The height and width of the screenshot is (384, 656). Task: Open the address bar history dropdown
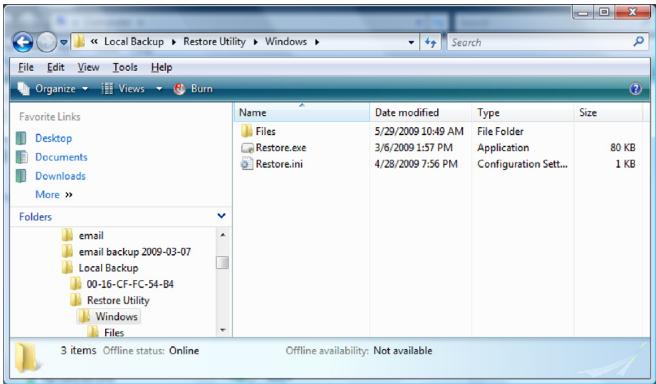411,43
